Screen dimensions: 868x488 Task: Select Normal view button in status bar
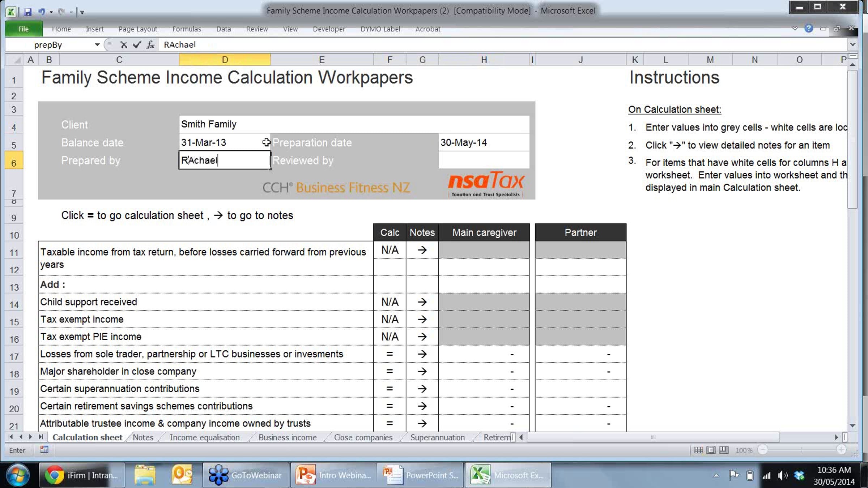tap(698, 450)
